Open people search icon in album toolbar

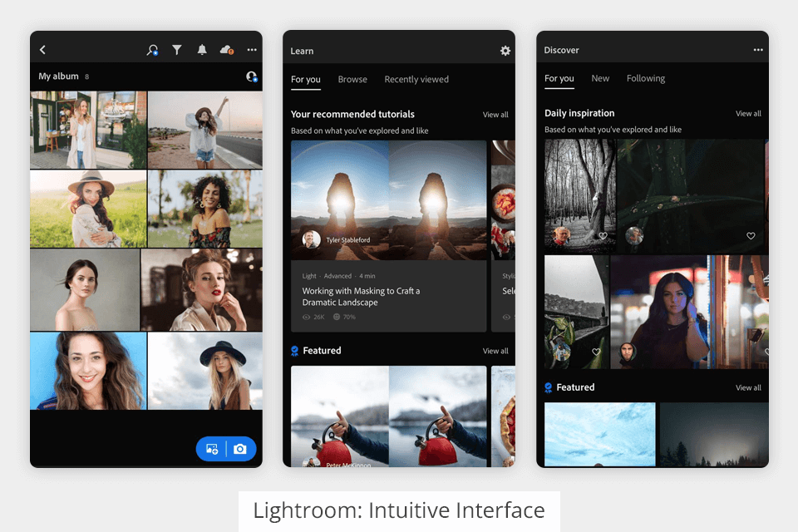tap(152, 49)
